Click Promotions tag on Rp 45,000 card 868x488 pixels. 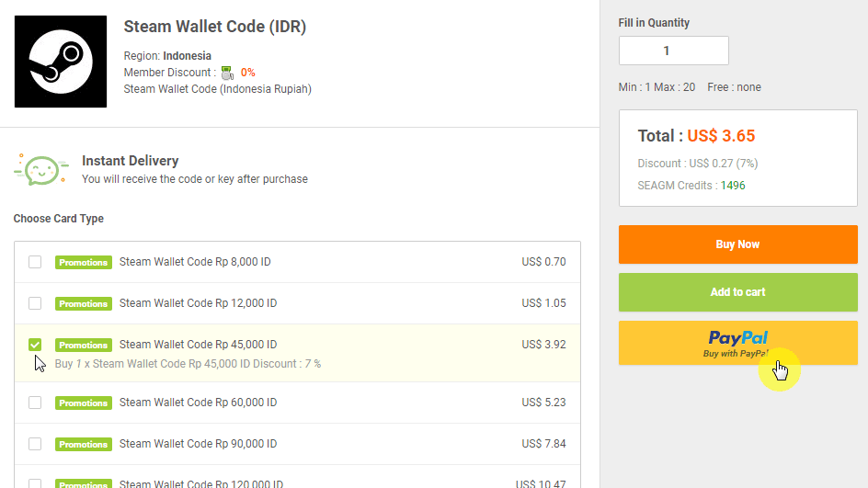(x=84, y=346)
